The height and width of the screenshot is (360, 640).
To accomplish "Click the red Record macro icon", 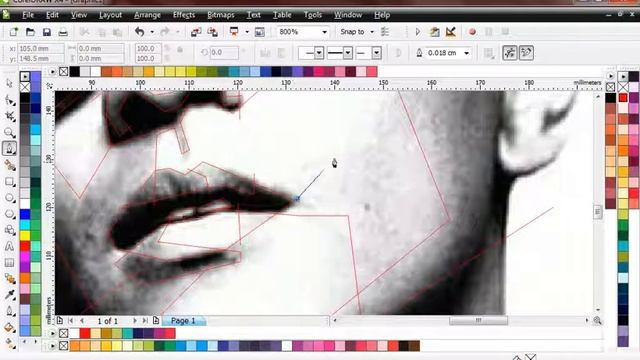I will pyautogui.click(x=472, y=32).
